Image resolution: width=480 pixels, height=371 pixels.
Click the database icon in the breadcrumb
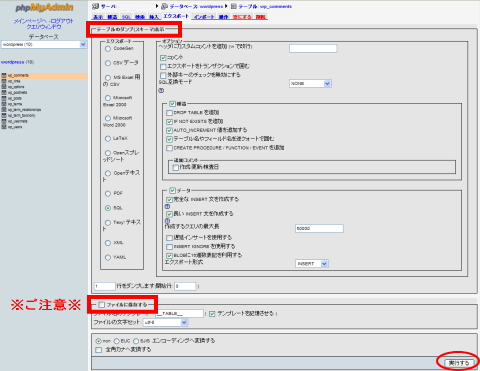pos(164,6)
